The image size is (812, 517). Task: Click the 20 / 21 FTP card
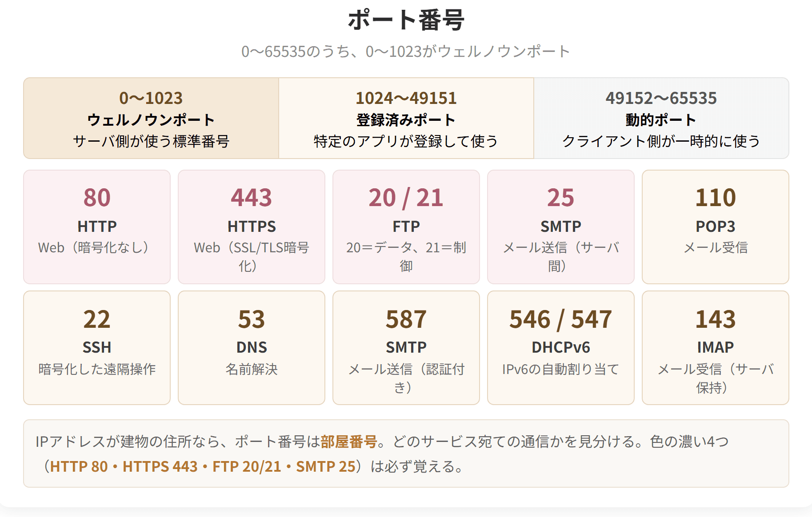point(406,227)
